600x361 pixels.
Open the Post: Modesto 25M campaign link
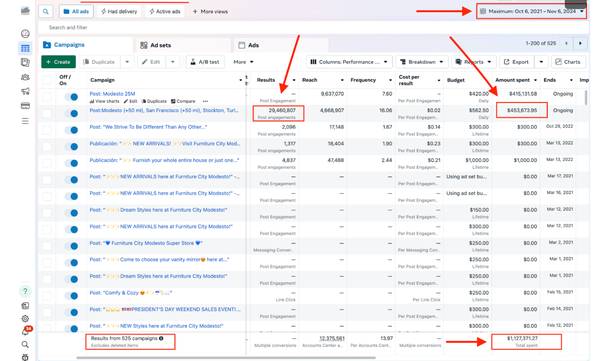tap(112, 94)
